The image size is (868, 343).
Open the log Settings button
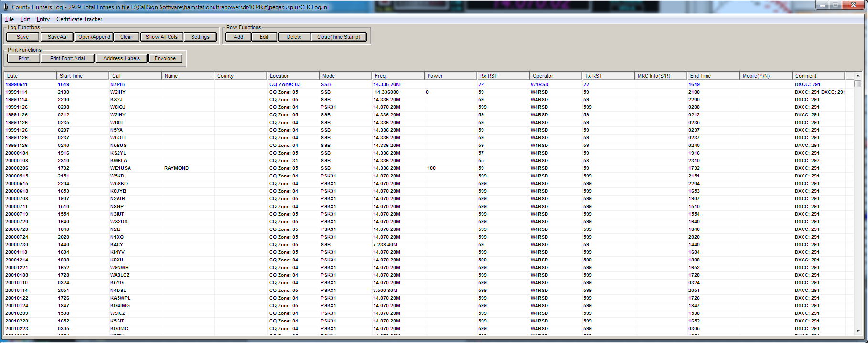coord(200,37)
